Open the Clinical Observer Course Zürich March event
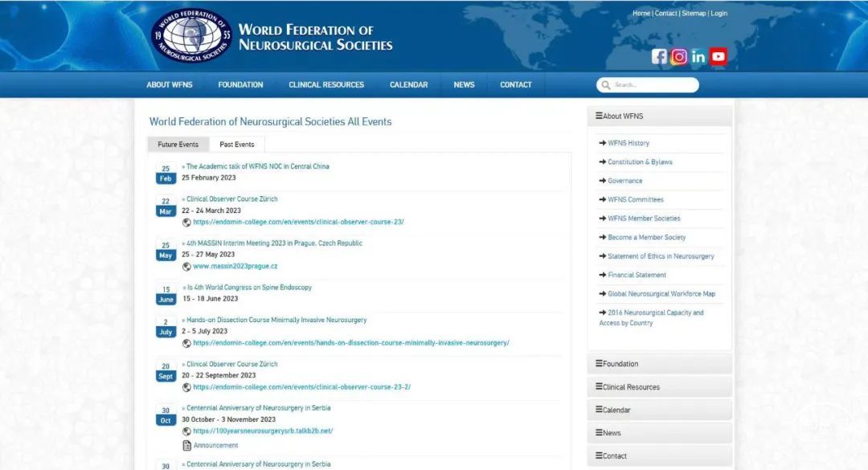The width and height of the screenshot is (868, 470). click(232, 198)
